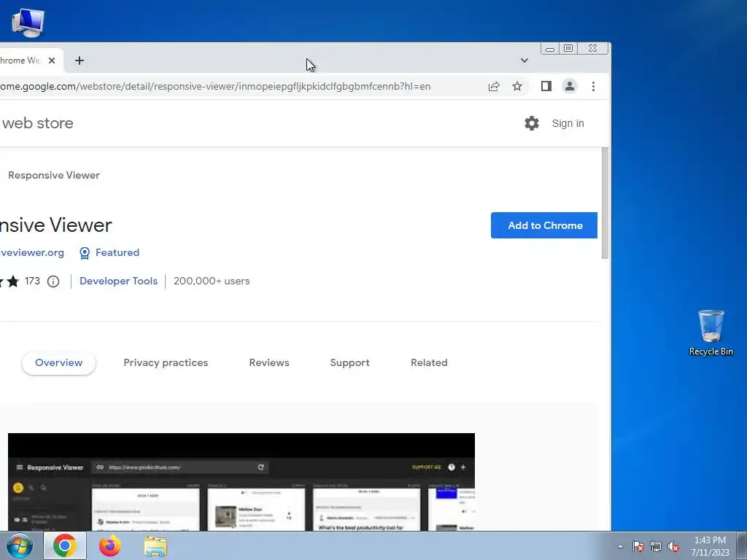The height and width of the screenshot is (560, 747).
Task: Select the Overview tab
Action: coord(58,363)
